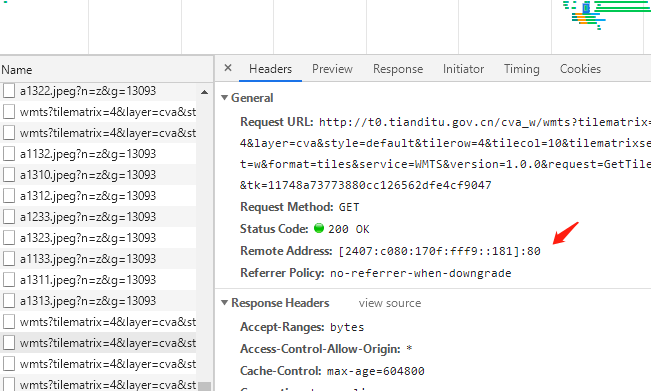Image resolution: width=651 pixels, height=391 pixels.
Task: Select the a1322.jpeg request file icon
Action: click(9, 90)
